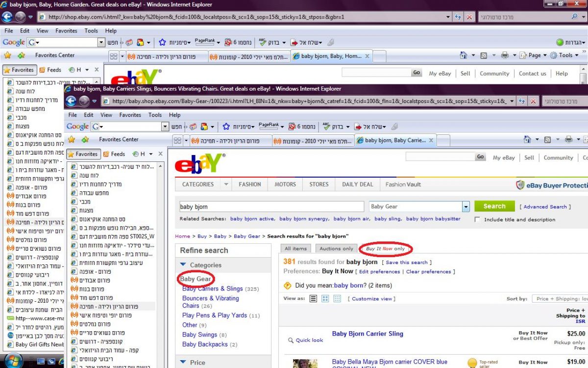Screen dimensions: 588x368
Task: Open tab list dropdown in front window
Action: pyautogui.click(x=186, y=140)
